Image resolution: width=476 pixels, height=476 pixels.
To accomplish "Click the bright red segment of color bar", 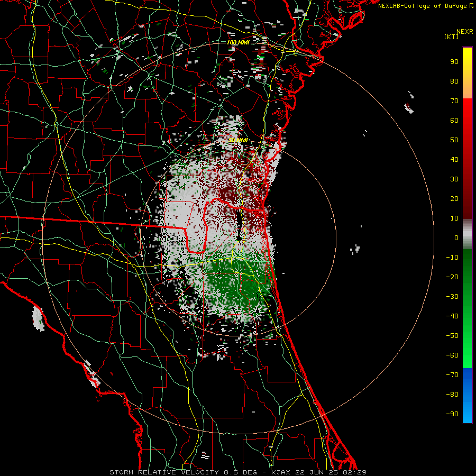I will click(x=467, y=112).
